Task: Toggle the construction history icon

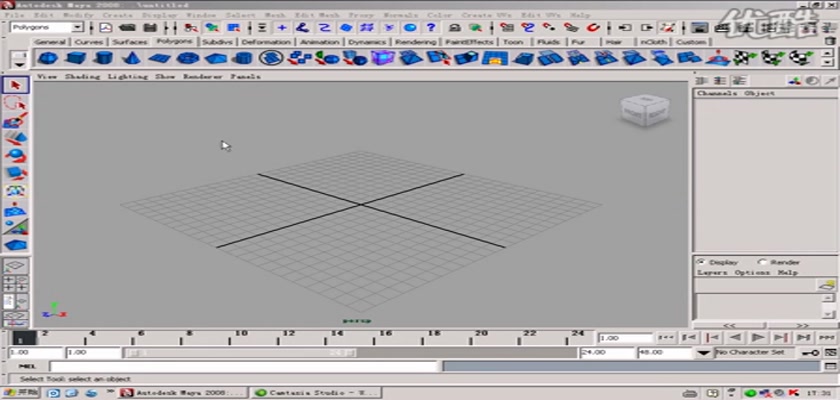Action: (x=667, y=27)
